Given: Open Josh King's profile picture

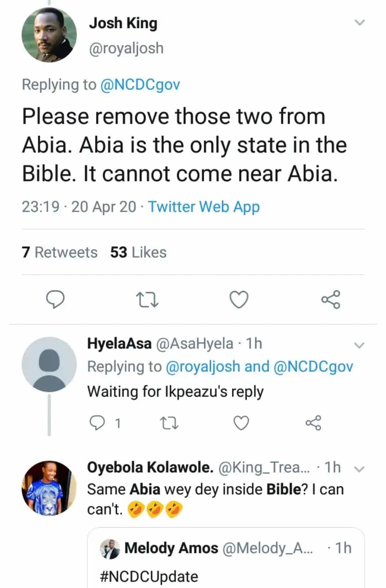Looking at the screenshot, I should pyautogui.click(x=49, y=35).
